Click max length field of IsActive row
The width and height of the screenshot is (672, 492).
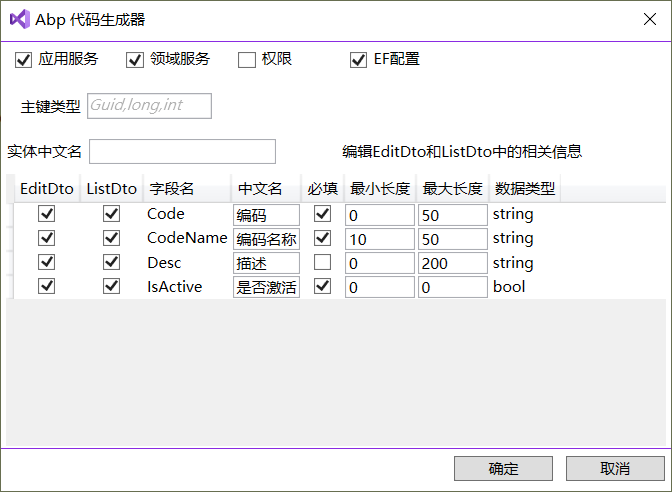(453, 287)
